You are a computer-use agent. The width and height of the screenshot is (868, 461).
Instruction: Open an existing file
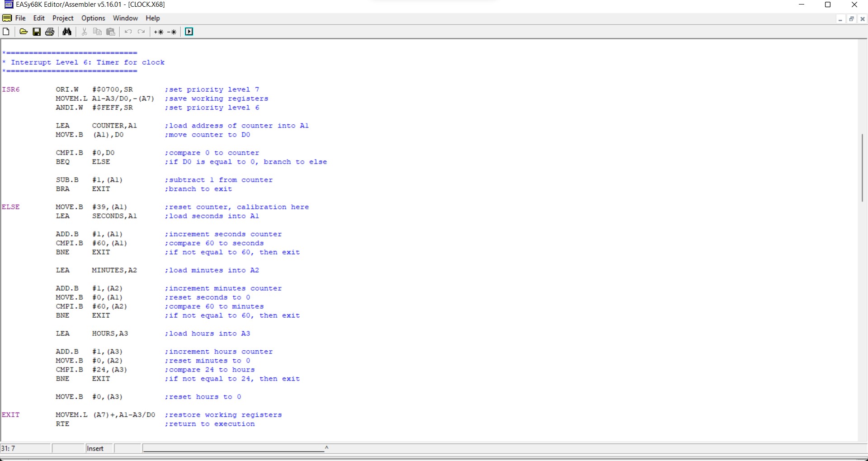tap(24, 32)
